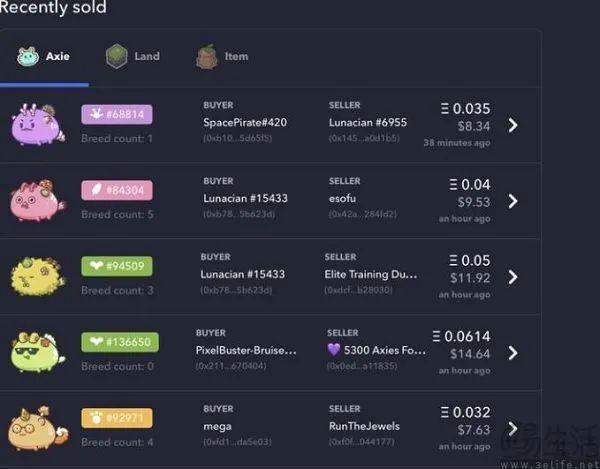Click the green Axie #136650 image

(38, 352)
